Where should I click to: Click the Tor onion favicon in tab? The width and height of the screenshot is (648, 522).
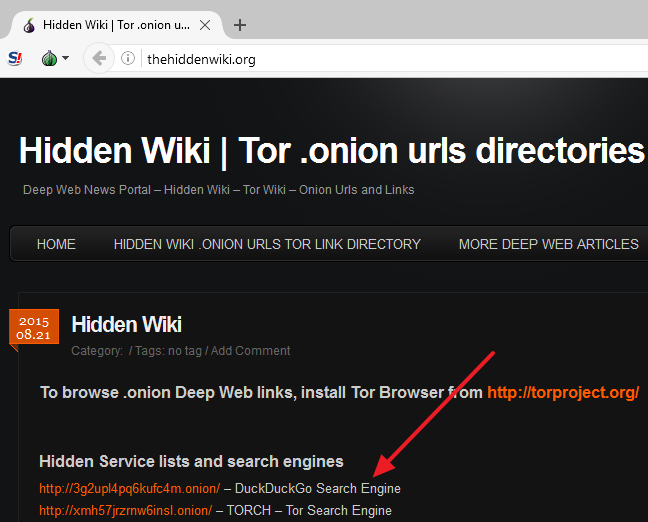[x=29, y=25]
